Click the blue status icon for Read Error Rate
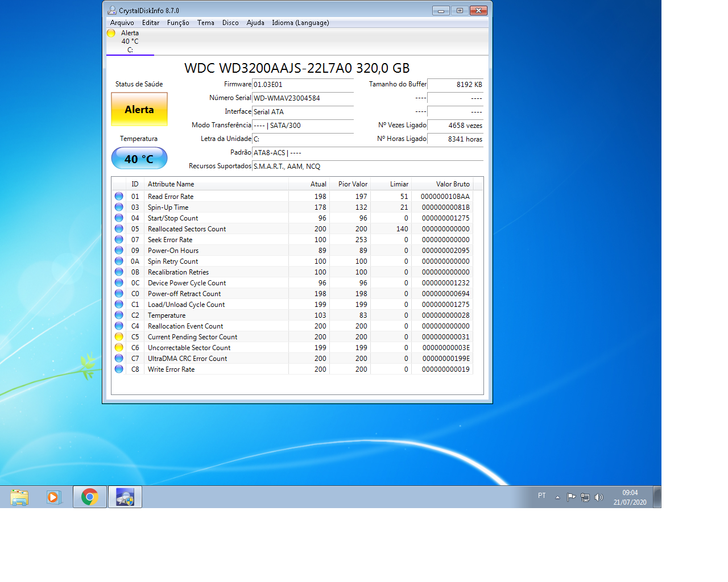Image resolution: width=728 pixels, height=582 pixels. pos(119,196)
